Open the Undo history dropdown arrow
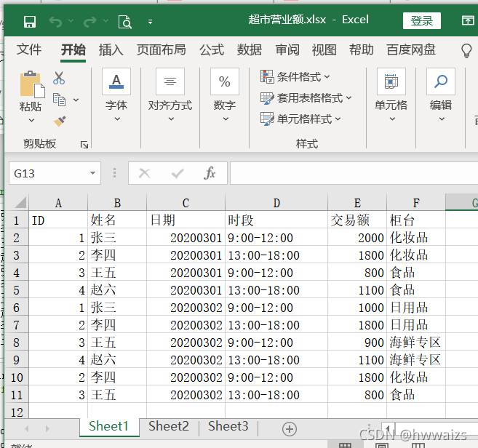 pyautogui.click(x=71, y=20)
